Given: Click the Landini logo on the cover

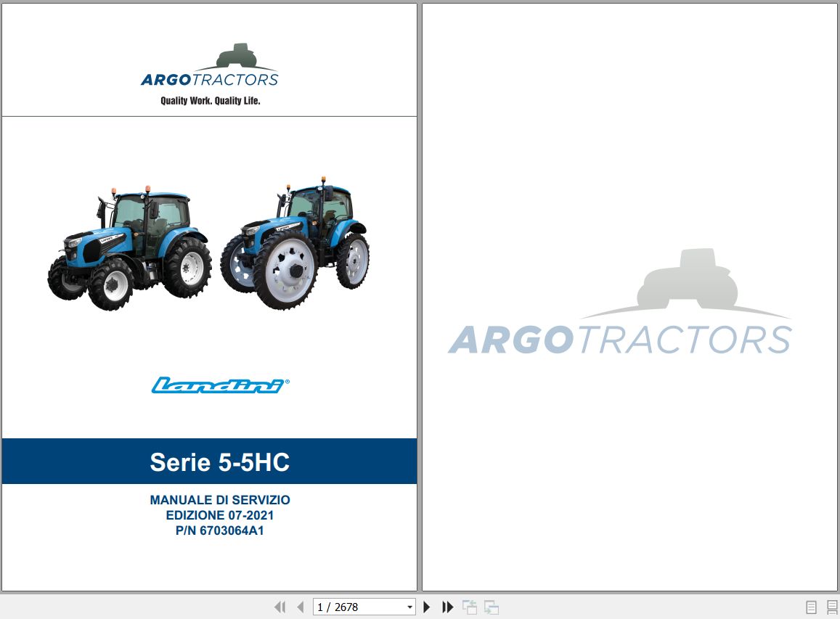Looking at the screenshot, I should [x=220, y=385].
